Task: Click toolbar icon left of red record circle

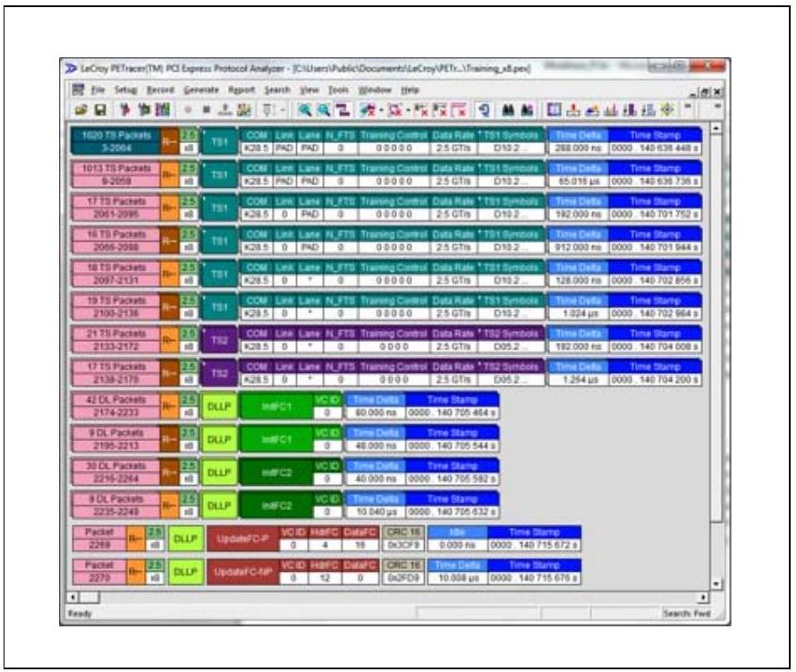Action: 163,110
